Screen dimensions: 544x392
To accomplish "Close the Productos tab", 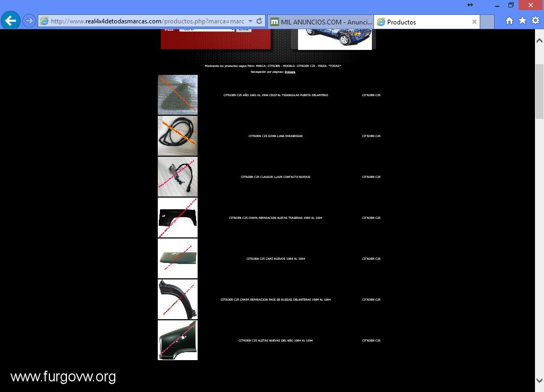I will [474, 22].
